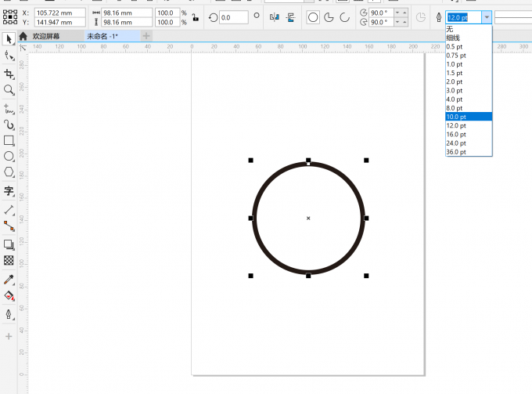Image resolution: width=532 pixels, height=394 pixels.
Task: Toggle the lock ratio padlock
Action: point(196,17)
